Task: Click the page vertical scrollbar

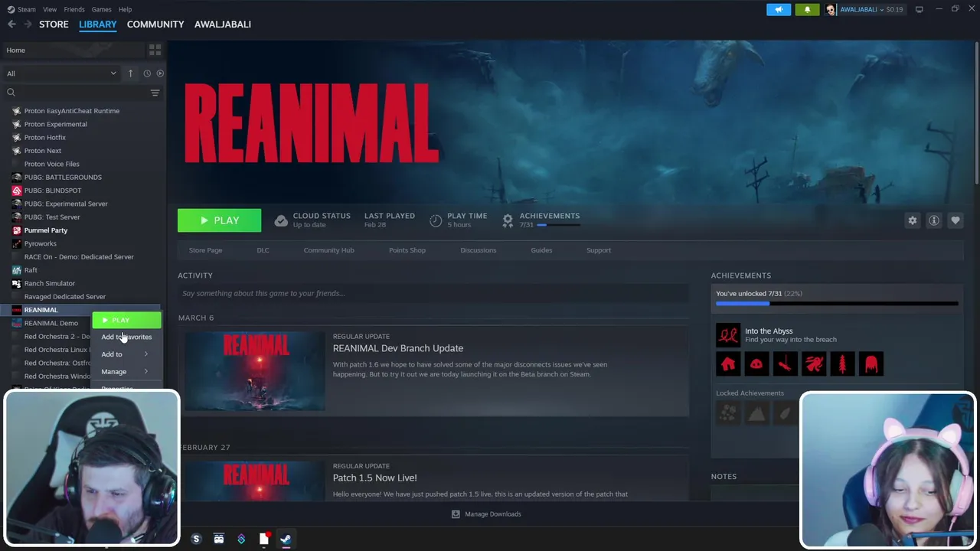Action: point(976,113)
